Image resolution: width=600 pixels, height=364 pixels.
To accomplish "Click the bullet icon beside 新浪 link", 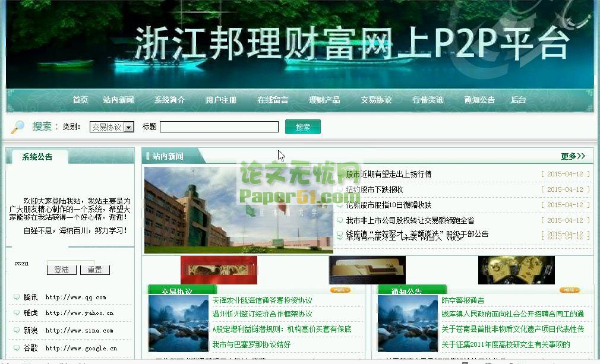I will pos(17,330).
